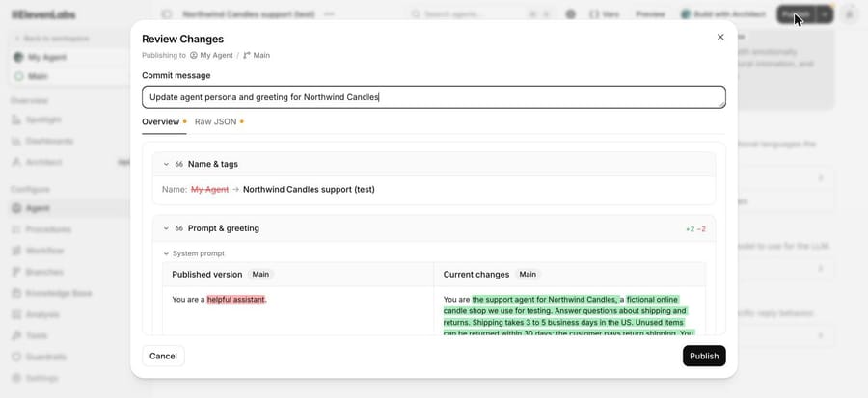This screenshot has height=398, width=868.
Task: Click the My Agent breadcrumb under Review Changes
Action: 216,55
